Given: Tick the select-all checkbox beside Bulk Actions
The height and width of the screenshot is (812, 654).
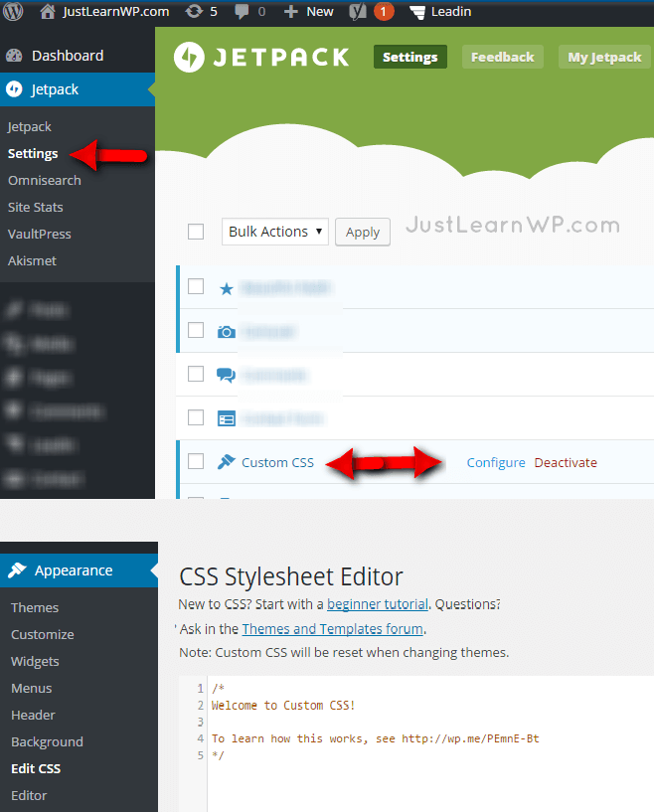Looking at the screenshot, I should pyautogui.click(x=196, y=232).
